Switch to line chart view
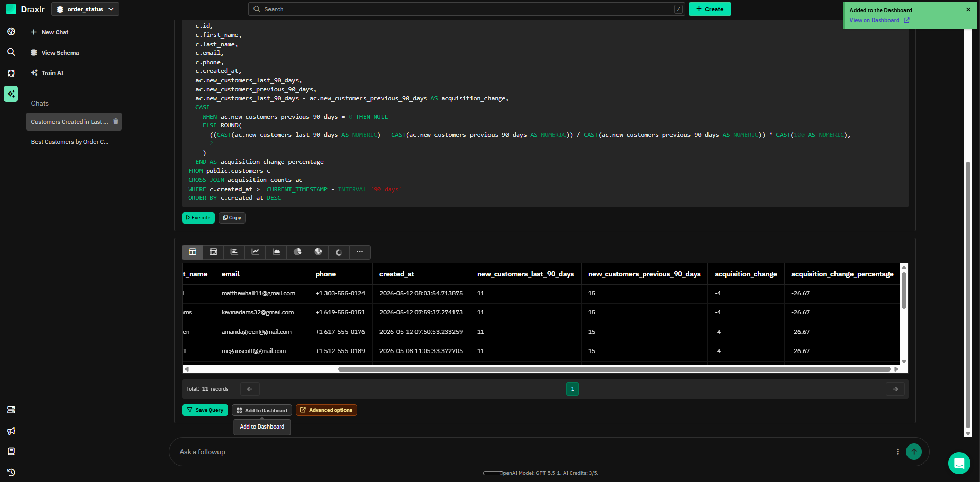Image resolution: width=980 pixels, height=482 pixels. (x=255, y=252)
